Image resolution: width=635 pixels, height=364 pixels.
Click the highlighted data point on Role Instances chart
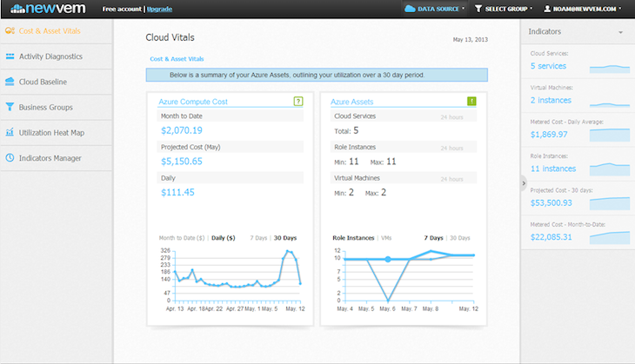(388, 259)
